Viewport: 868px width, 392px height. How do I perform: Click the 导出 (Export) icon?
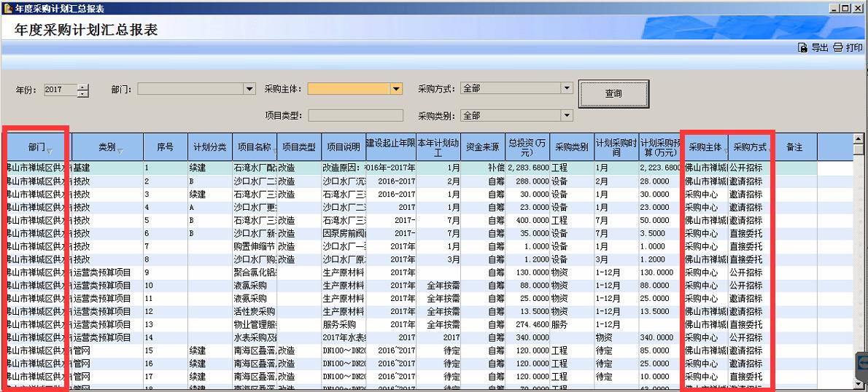tap(805, 48)
